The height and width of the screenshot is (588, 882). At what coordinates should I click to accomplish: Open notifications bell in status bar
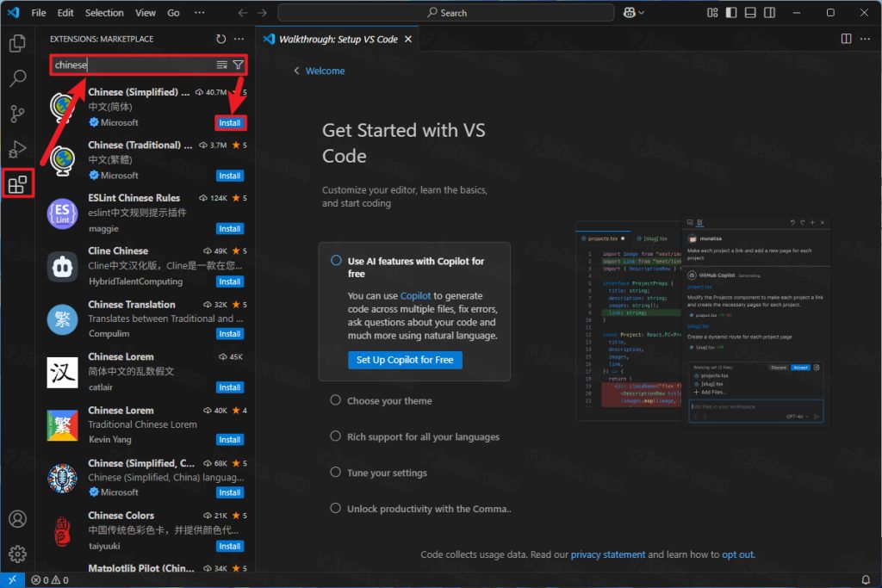pos(866,579)
